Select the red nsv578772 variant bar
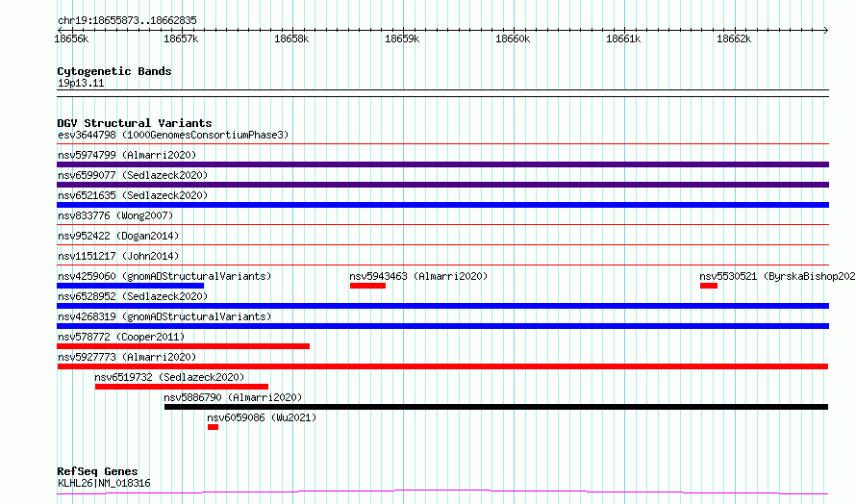This screenshot has height=504, width=856. tap(184, 346)
